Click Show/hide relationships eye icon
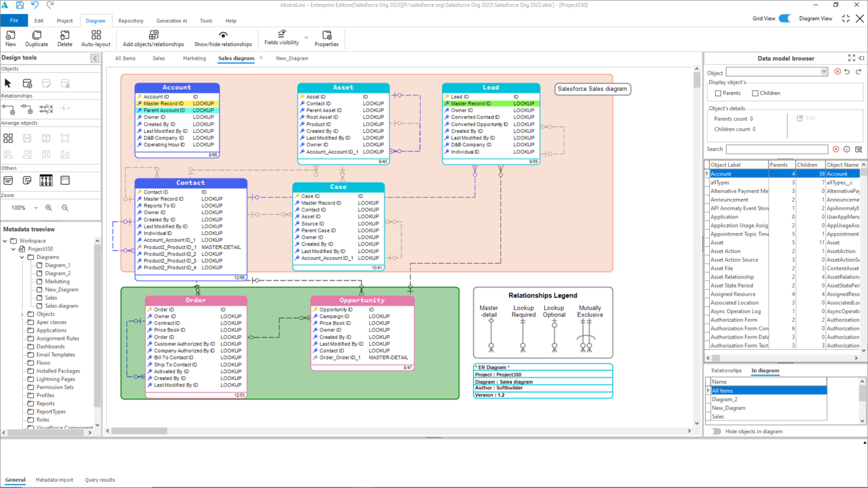Screen dimensions: 868x488 click(x=223, y=35)
